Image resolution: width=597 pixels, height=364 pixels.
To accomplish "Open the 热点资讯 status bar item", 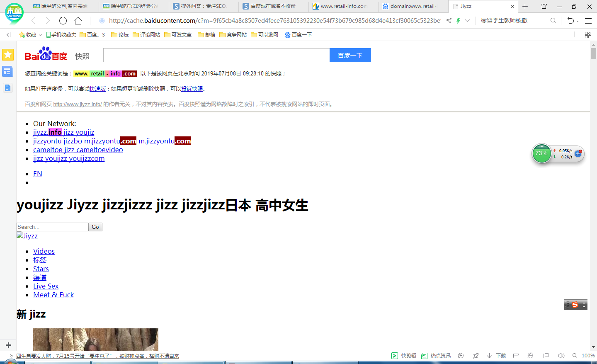I will [x=436, y=356].
